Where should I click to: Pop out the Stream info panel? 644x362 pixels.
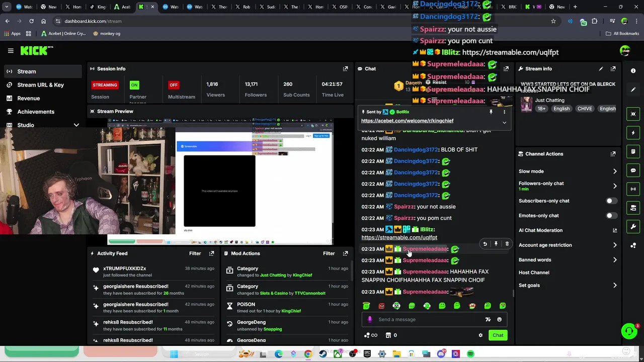pyautogui.click(x=613, y=69)
